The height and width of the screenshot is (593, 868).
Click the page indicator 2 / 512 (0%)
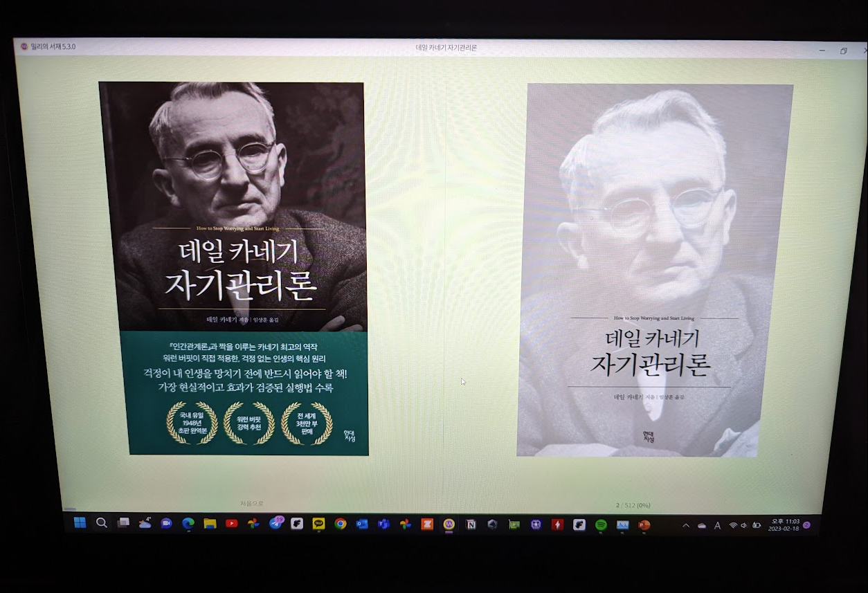pos(633,505)
